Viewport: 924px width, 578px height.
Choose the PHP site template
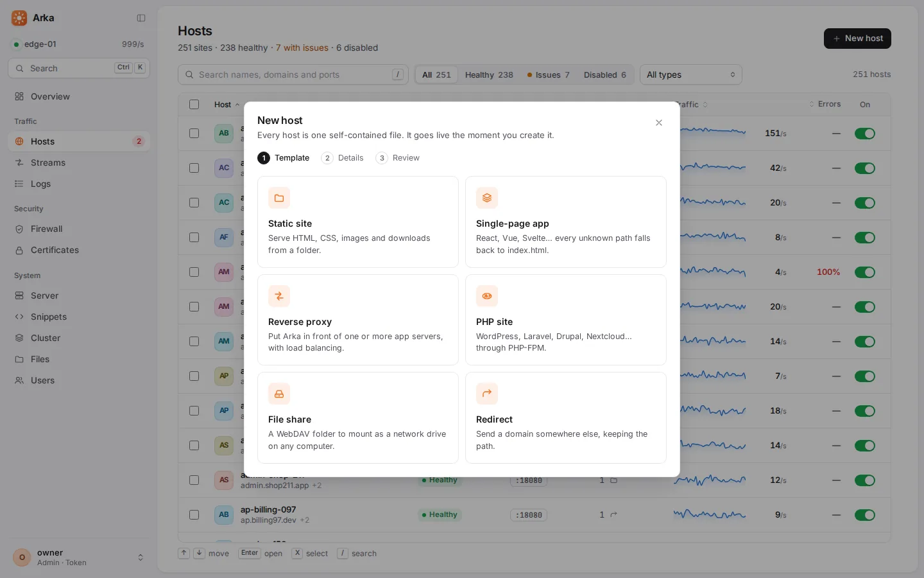(566, 320)
